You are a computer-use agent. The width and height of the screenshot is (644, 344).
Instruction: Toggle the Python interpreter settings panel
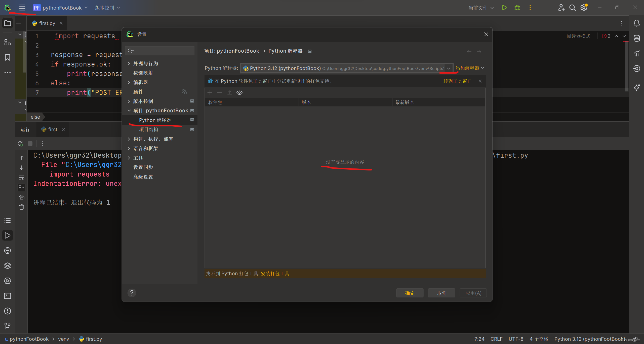155,120
